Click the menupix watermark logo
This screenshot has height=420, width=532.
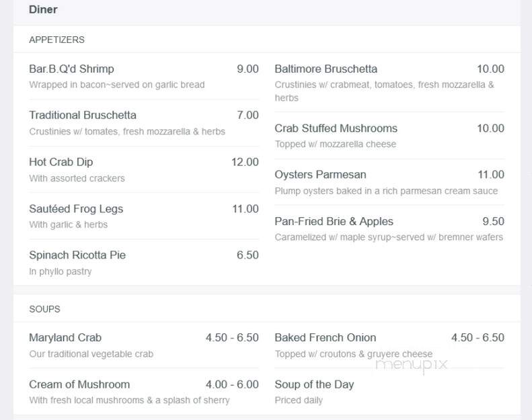(412, 366)
